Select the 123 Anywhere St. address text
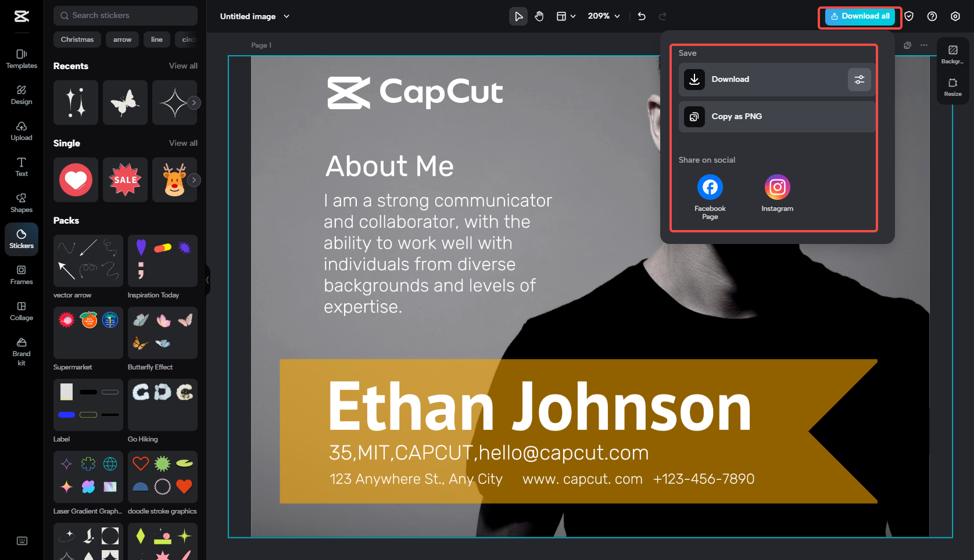 [x=416, y=479]
